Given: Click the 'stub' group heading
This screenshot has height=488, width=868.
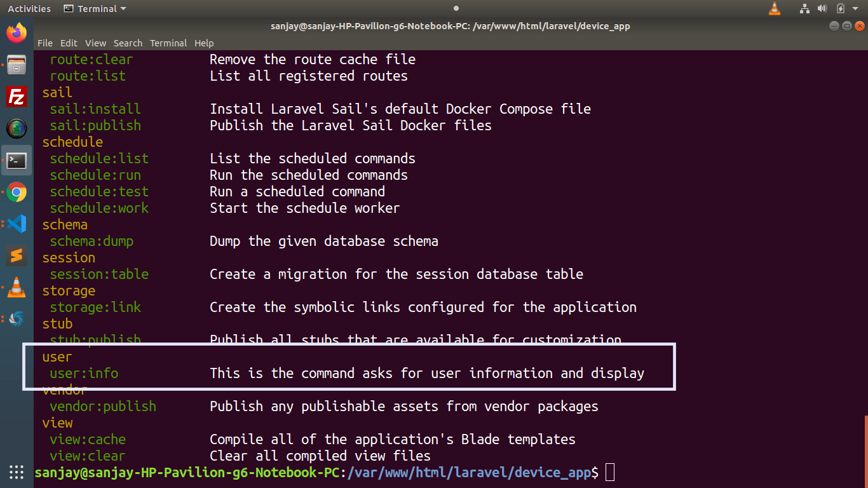Looking at the screenshot, I should (x=57, y=324).
